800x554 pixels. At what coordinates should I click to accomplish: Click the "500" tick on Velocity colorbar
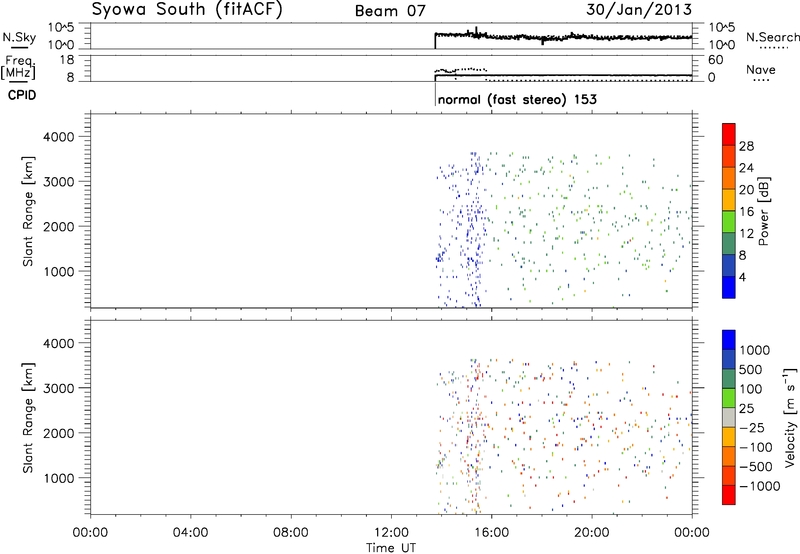(x=751, y=370)
